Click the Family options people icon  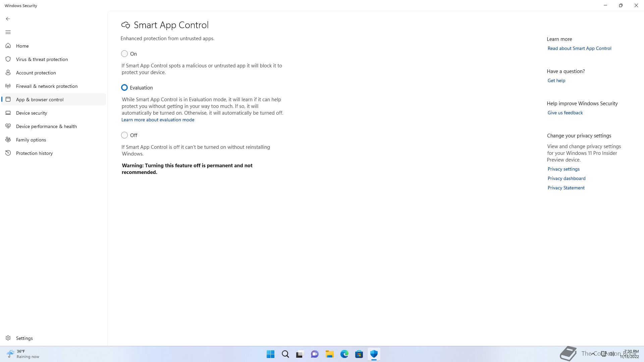pyautogui.click(x=8, y=139)
